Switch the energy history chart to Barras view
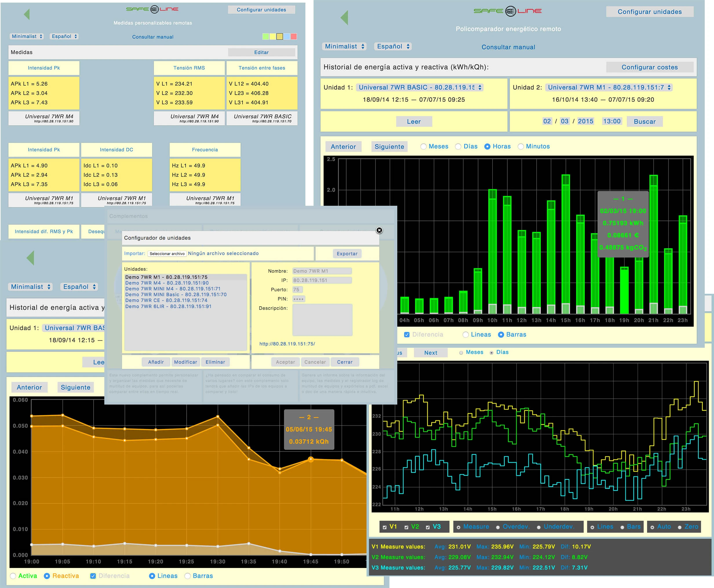Screen dimensions: 714x588 tap(187, 576)
